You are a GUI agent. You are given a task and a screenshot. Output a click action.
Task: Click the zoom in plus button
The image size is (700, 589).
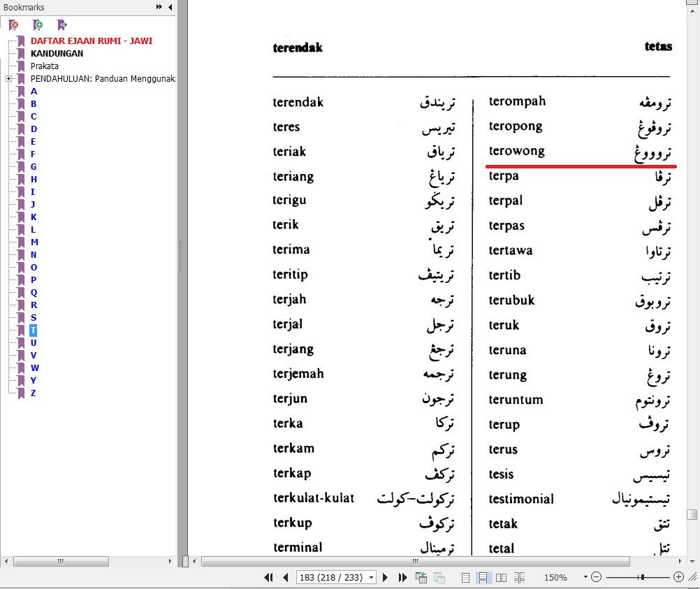tap(678, 577)
